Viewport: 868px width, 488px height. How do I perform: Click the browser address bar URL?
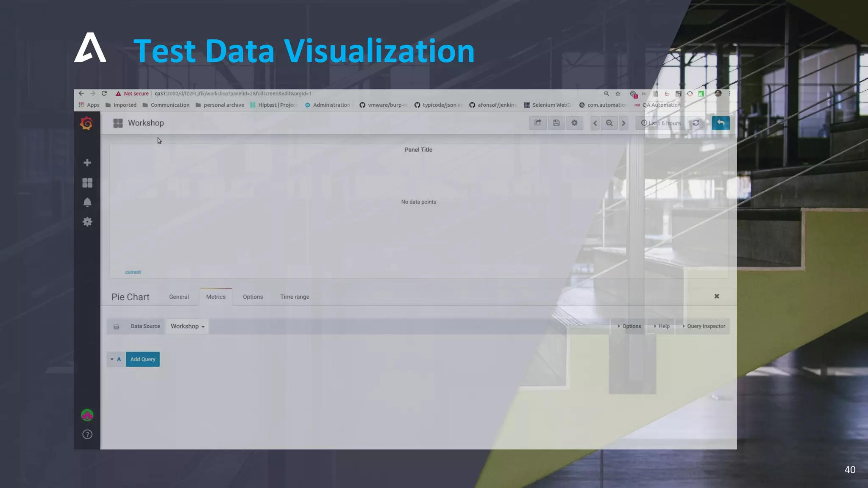233,94
